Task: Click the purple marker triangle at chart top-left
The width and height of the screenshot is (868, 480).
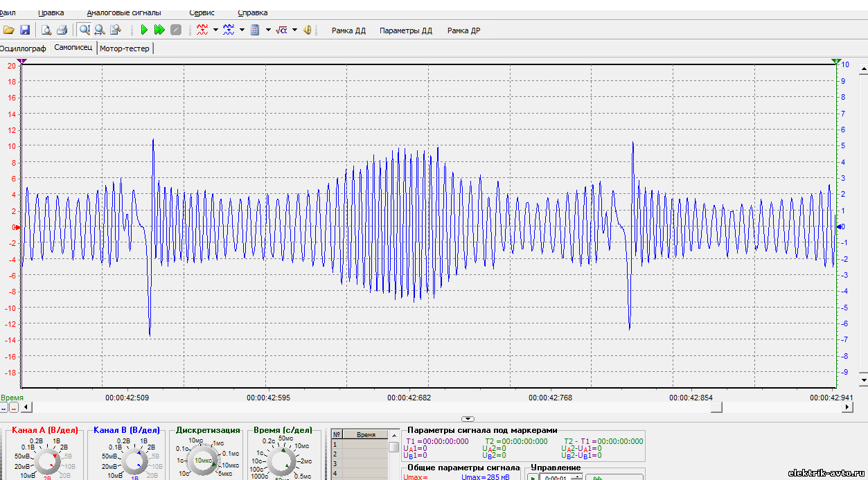Action: [x=22, y=62]
